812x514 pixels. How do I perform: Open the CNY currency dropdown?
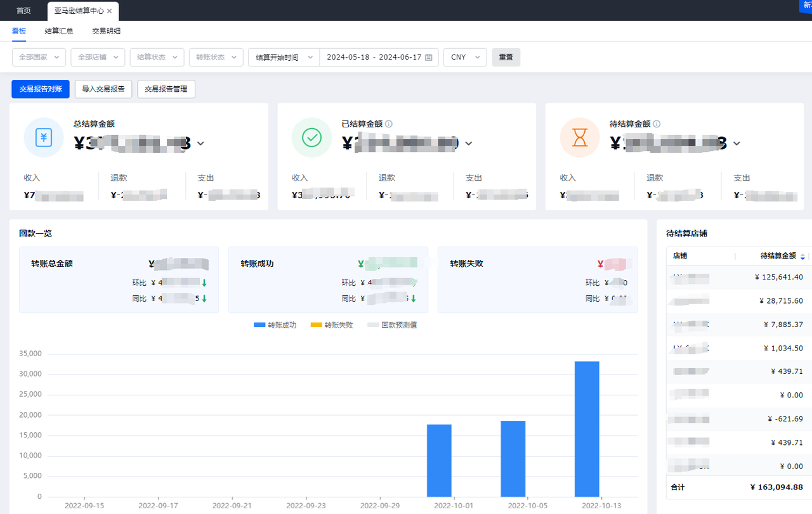(x=465, y=57)
